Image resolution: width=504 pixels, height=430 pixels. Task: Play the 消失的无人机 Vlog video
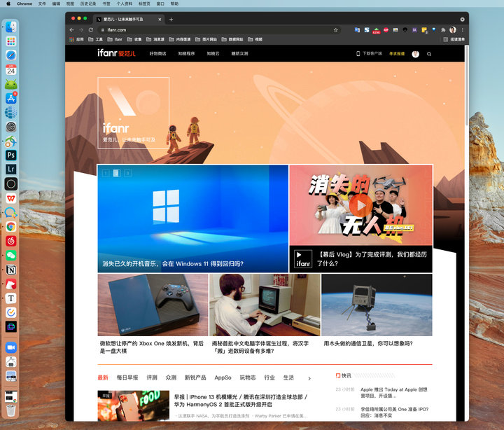(360, 205)
